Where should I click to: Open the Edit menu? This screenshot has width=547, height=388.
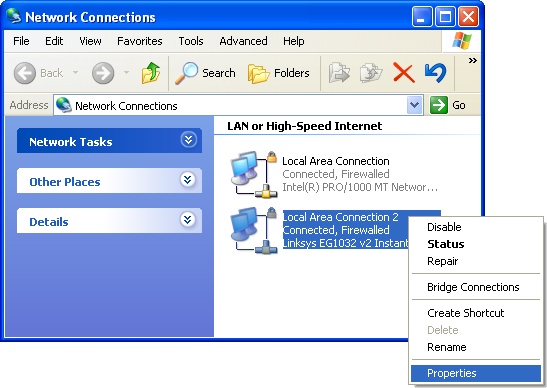pos(54,41)
